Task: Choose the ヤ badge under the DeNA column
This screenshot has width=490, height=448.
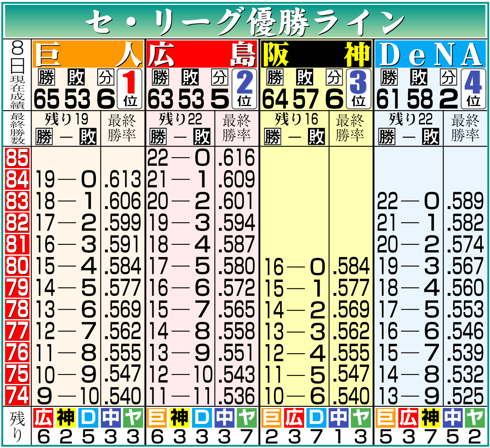Action: [475, 418]
